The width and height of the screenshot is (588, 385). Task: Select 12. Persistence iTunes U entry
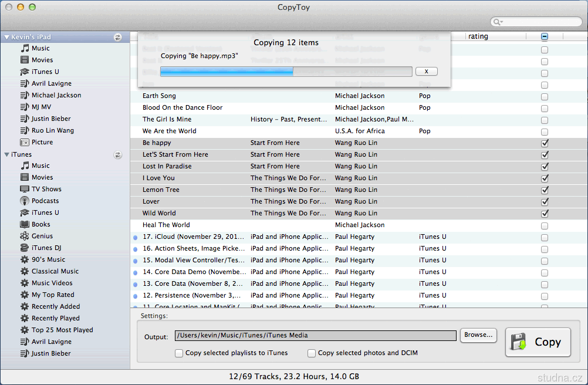pos(359,295)
